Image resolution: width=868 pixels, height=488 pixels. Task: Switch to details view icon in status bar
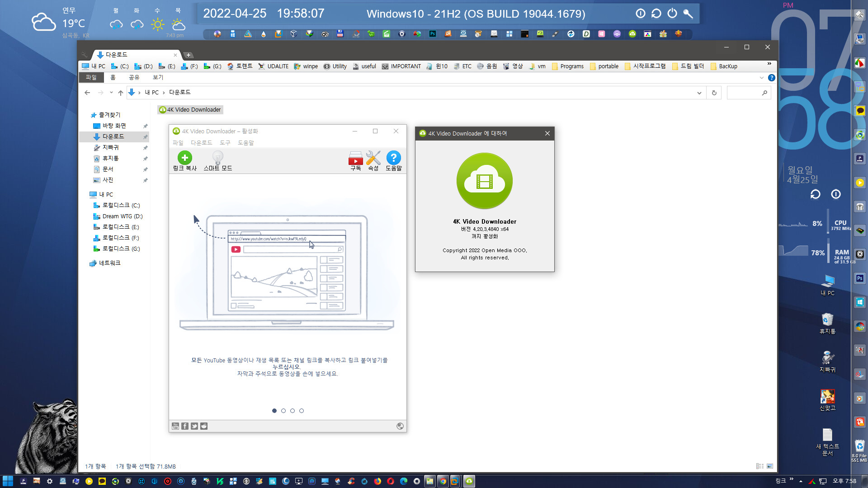[760, 466]
